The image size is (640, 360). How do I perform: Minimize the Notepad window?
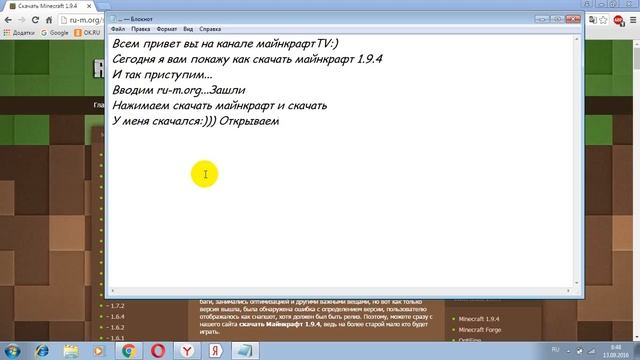tap(542, 19)
